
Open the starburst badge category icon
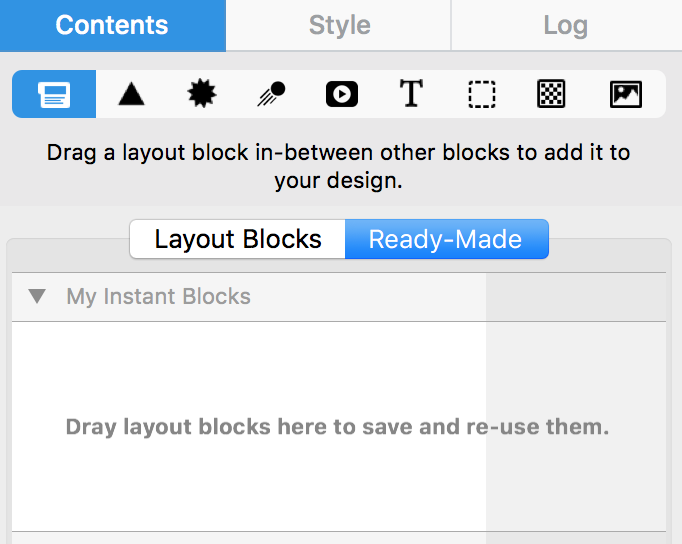pos(202,93)
